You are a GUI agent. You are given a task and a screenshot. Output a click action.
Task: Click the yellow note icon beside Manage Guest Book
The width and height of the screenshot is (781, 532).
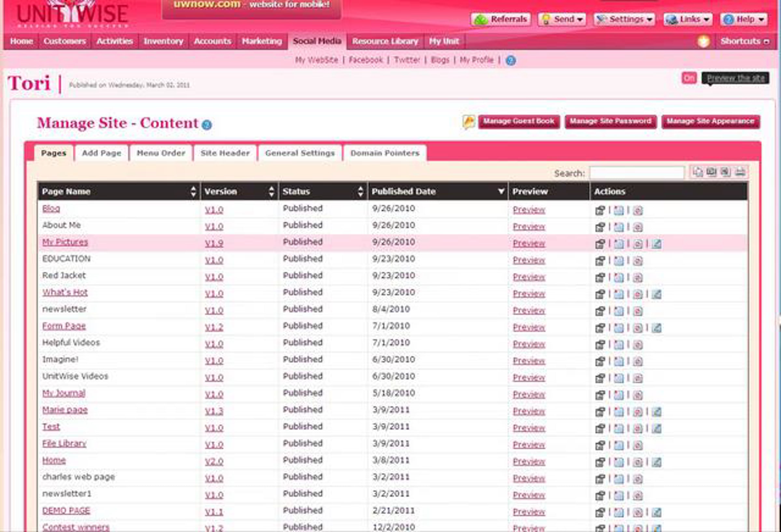469,122
